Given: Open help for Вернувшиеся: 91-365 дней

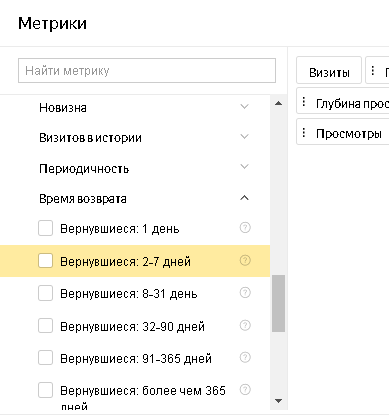Looking at the screenshot, I should (245, 357).
